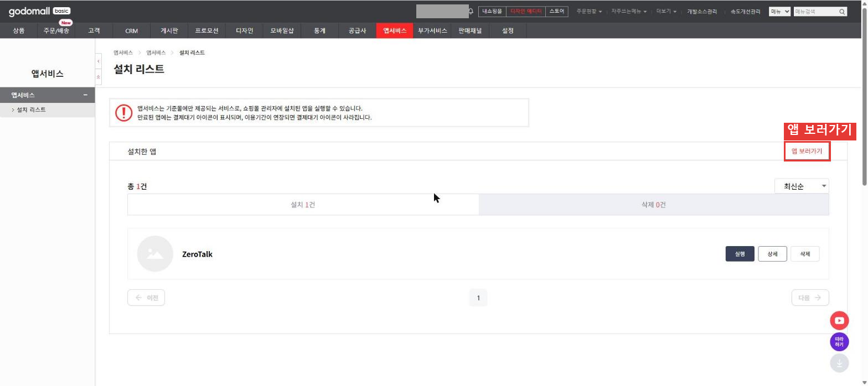The image size is (868, 386).
Task: Open the 디자인 에디터 button
Action: click(526, 12)
